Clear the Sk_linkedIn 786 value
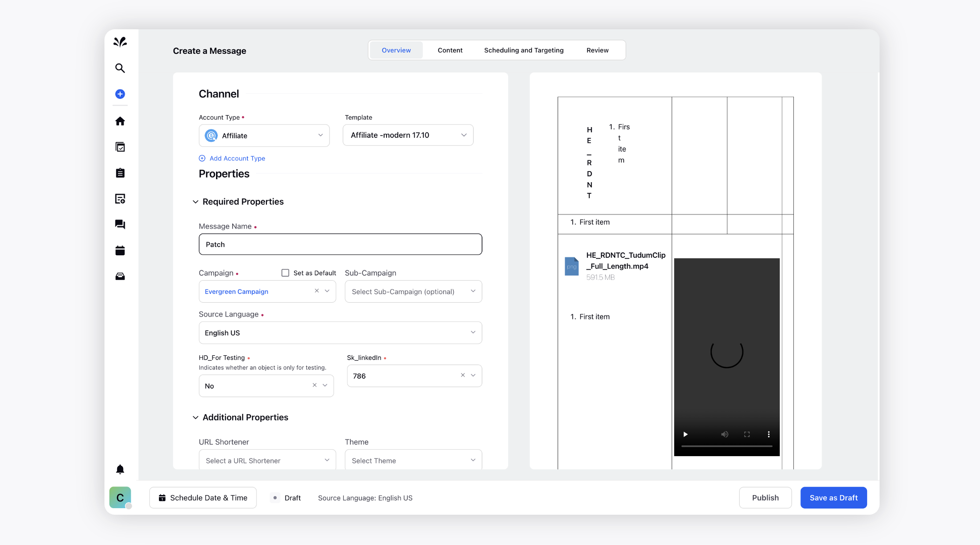This screenshot has width=980, height=545. (x=463, y=375)
